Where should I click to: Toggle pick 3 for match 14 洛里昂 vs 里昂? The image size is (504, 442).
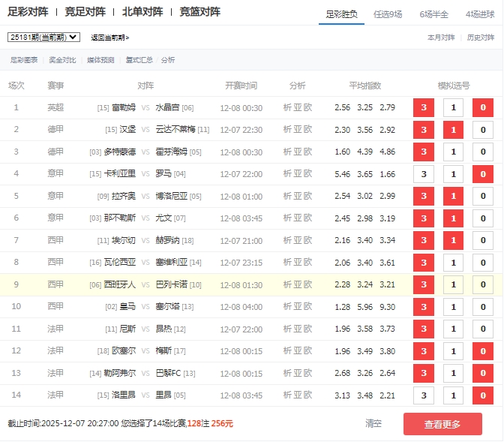click(424, 395)
